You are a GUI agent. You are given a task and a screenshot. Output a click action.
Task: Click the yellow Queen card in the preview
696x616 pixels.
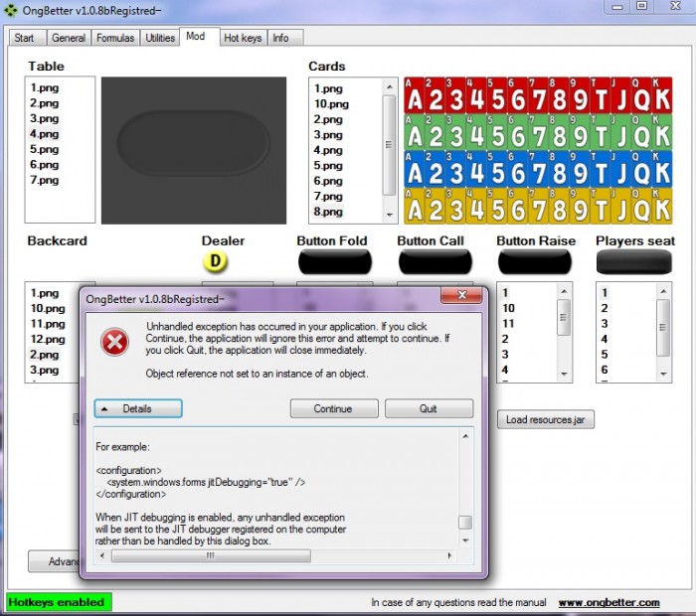641,207
